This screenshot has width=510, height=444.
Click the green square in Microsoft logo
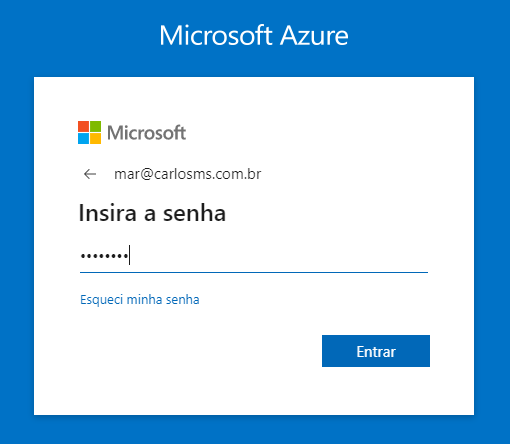tap(95, 126)
